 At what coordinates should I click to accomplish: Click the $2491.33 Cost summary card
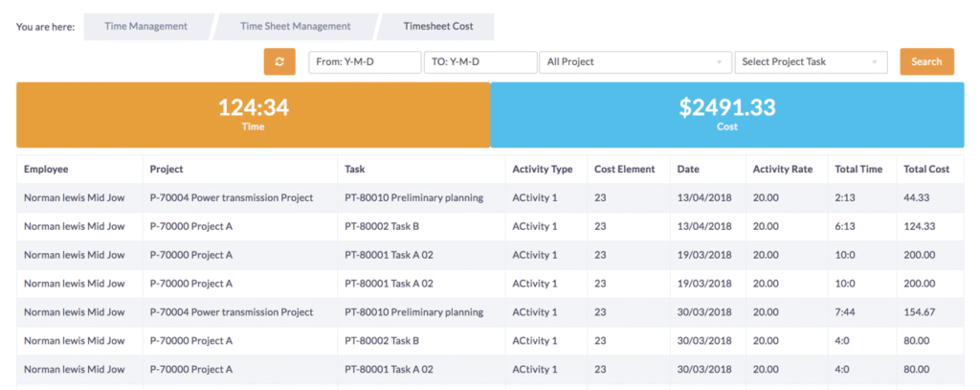pos(727,115)
